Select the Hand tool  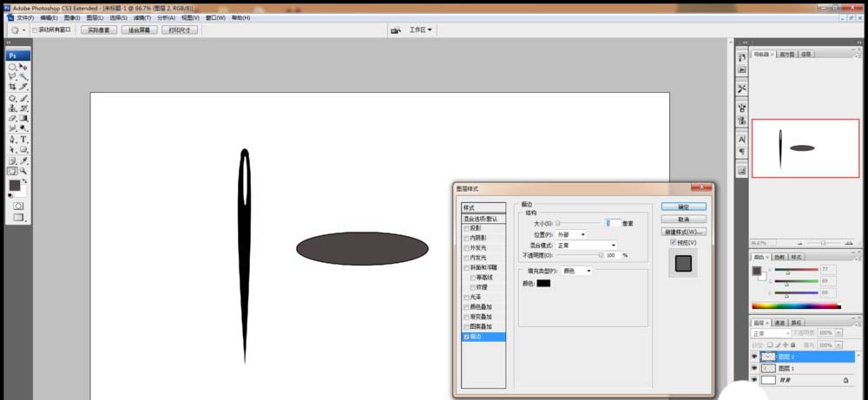click(x=12, y=171)
